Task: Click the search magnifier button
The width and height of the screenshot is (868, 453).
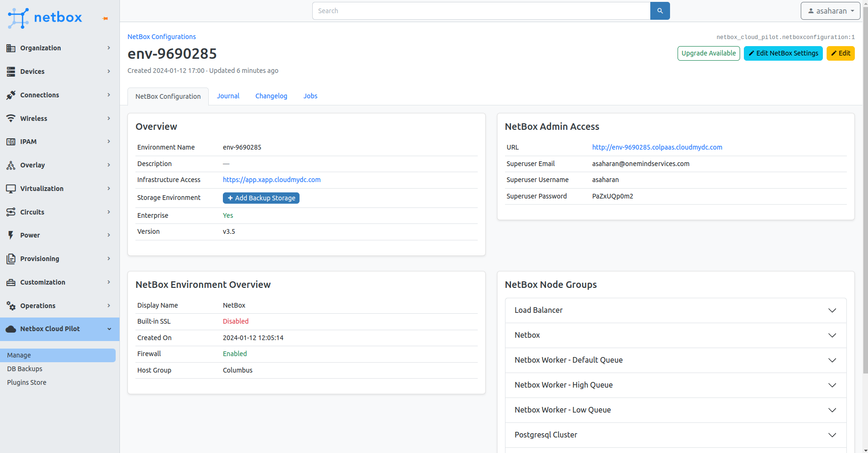Action: 660,11
